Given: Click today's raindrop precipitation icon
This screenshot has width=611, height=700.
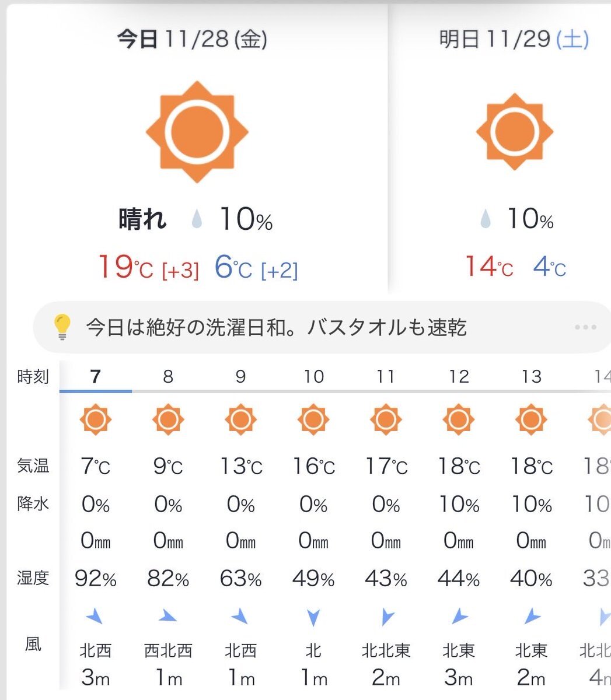Looking at the screenshot, I should (x=197, y=220).
